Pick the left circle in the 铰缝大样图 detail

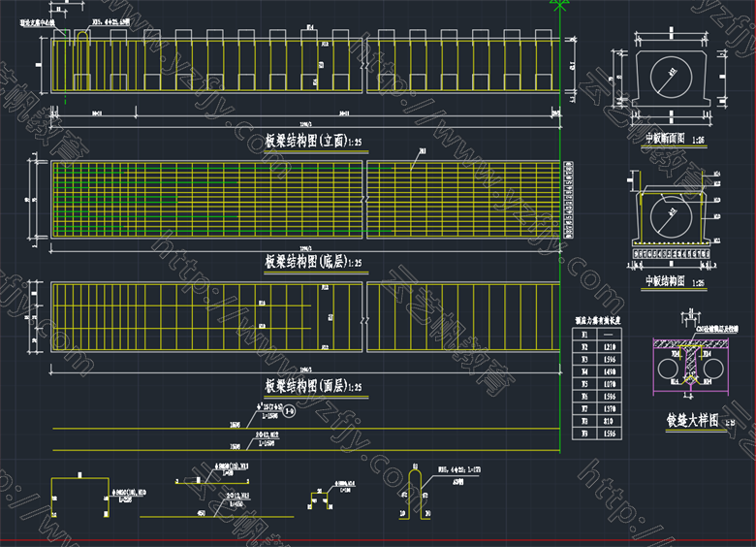[x=668, y=370]
